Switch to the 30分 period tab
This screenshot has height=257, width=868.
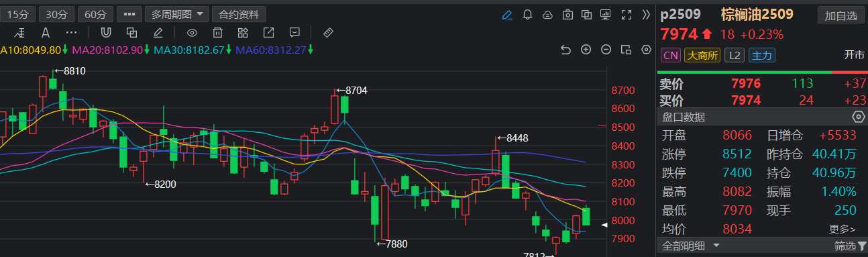tap(56, 14)
